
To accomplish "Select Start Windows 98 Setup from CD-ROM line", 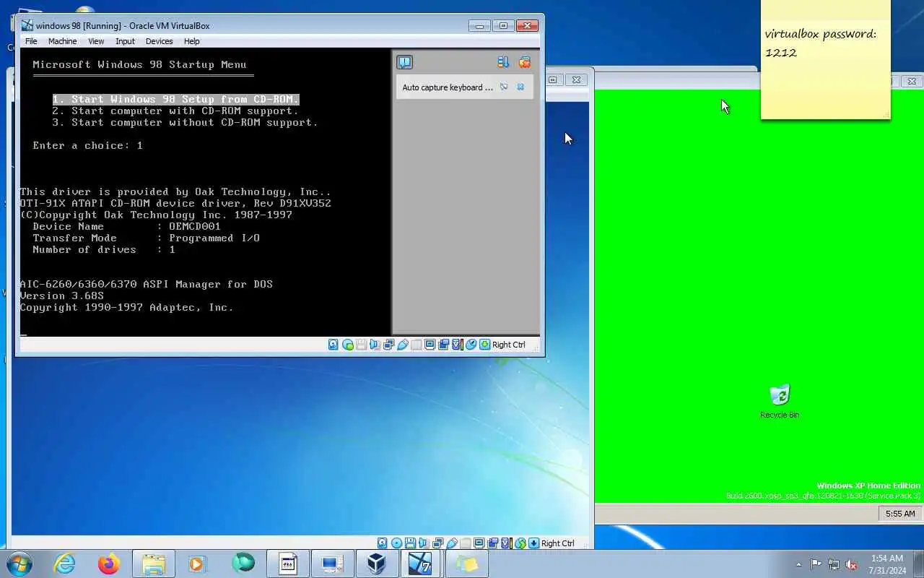I will coord(175,99).
